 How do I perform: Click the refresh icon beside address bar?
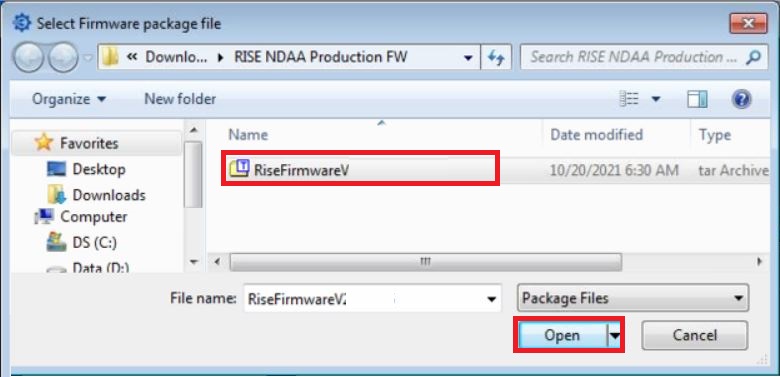click(496, 57)
